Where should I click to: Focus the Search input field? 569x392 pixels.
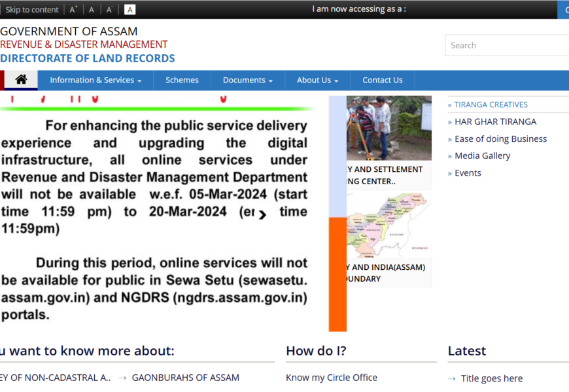coord(507,45)
